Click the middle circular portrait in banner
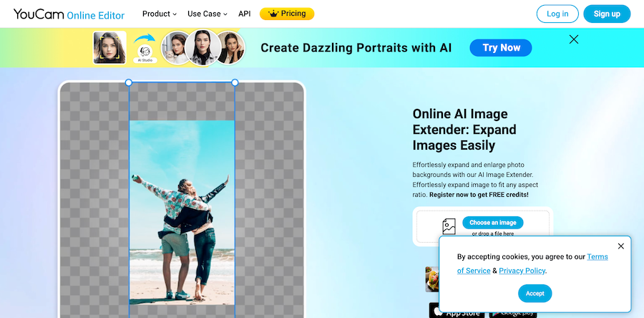Screen dimensions: 644x318 pos(203,48)
